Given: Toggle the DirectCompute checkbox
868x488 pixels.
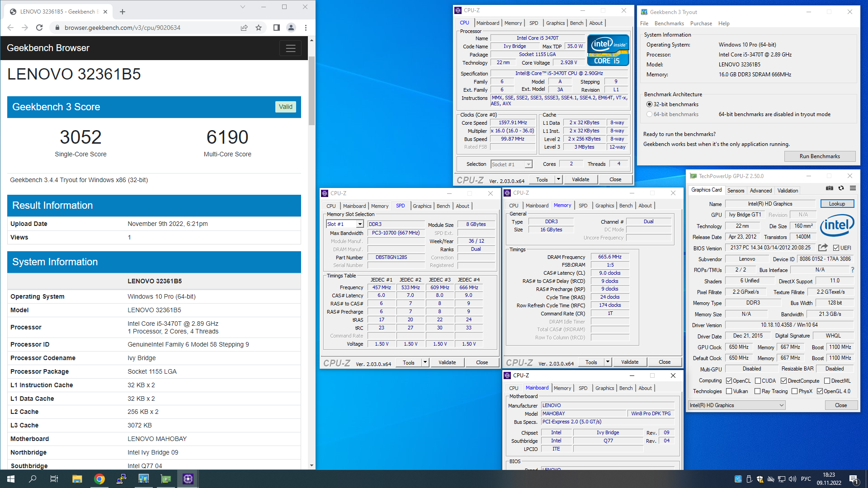Looking at the screenshot, I should pos(783,381).
